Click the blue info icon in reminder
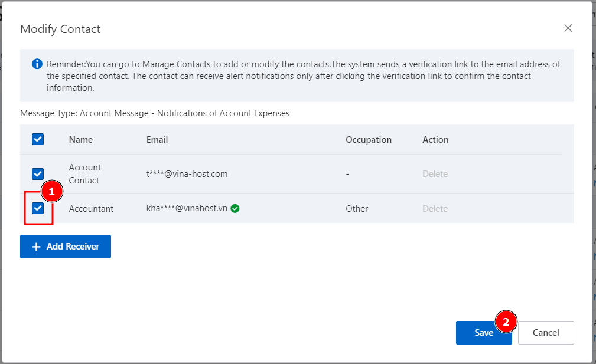Image resolution: width=596 pixels, height=364 pixels. click(x=37, y=64)
